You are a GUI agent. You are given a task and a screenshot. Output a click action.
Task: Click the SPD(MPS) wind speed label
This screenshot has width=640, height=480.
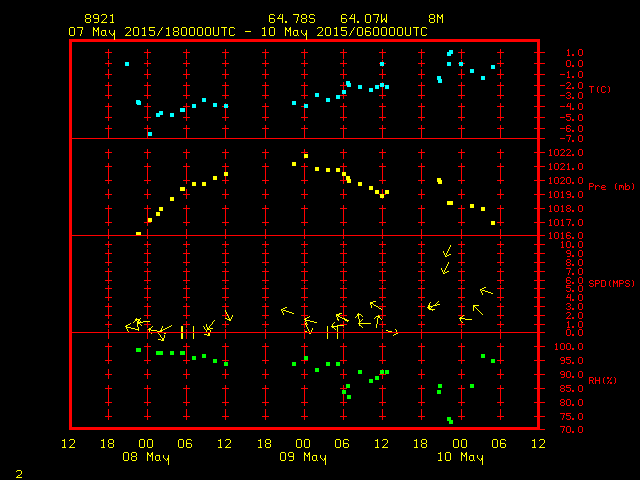coord(612,283)
